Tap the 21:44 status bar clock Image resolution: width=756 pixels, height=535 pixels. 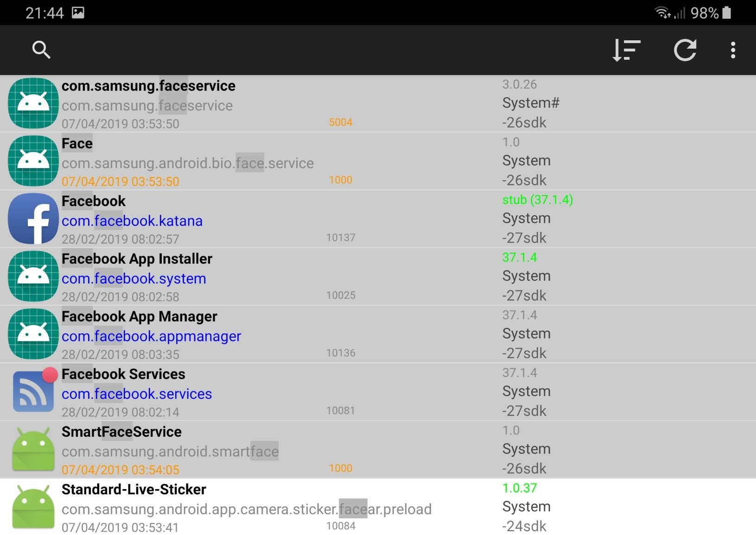tap(44, 13)
